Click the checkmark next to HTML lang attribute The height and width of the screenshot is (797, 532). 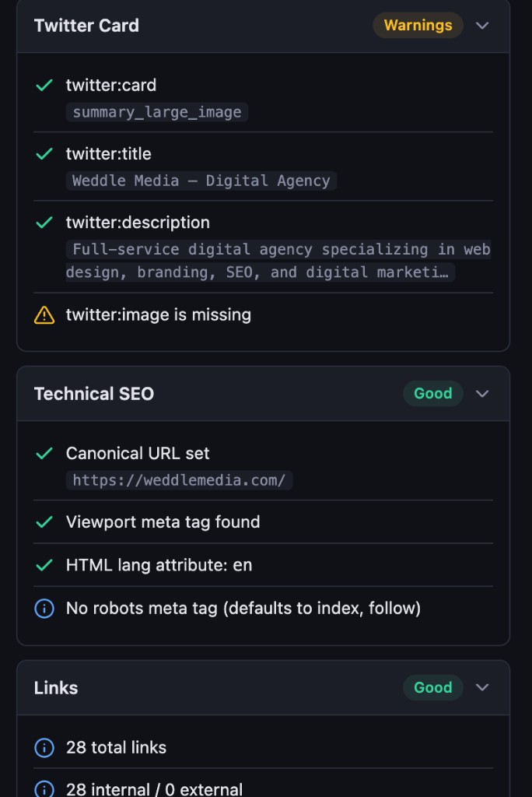(x=44, y=565)
